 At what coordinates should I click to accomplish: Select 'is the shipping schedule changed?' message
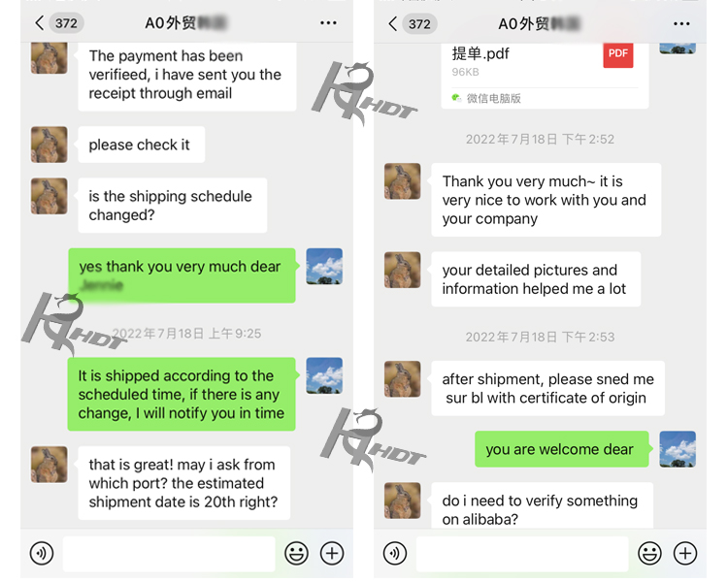coord(172,205)
